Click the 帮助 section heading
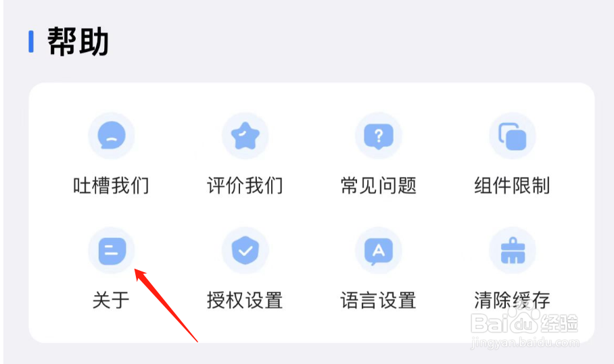 [78, 41]
